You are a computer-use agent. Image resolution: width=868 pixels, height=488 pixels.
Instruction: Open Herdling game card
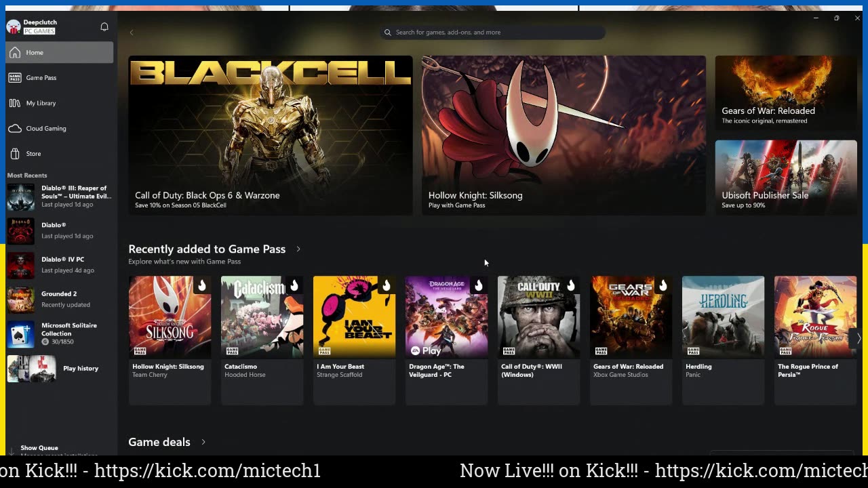[x=723, y=340]
